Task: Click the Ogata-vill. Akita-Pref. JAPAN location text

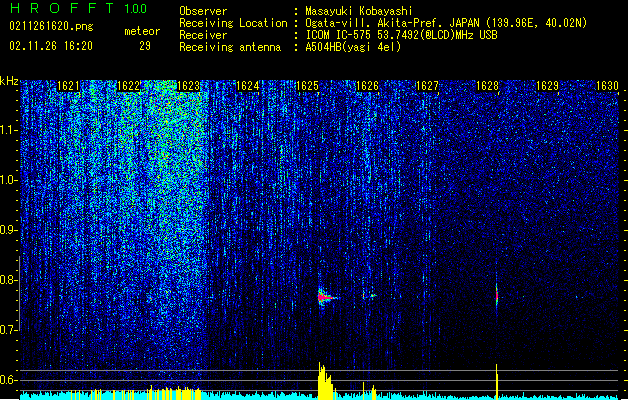Action: point(446,23)
